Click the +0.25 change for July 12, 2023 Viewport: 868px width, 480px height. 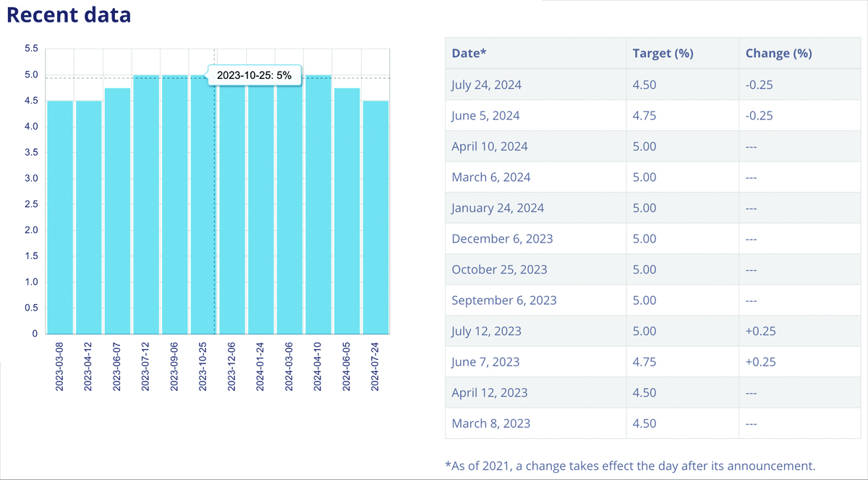[759, 331]
